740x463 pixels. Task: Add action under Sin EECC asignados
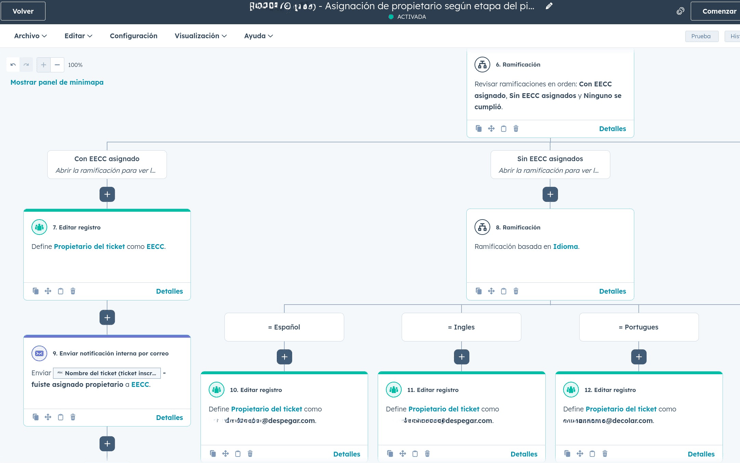[x=550, y=194]
